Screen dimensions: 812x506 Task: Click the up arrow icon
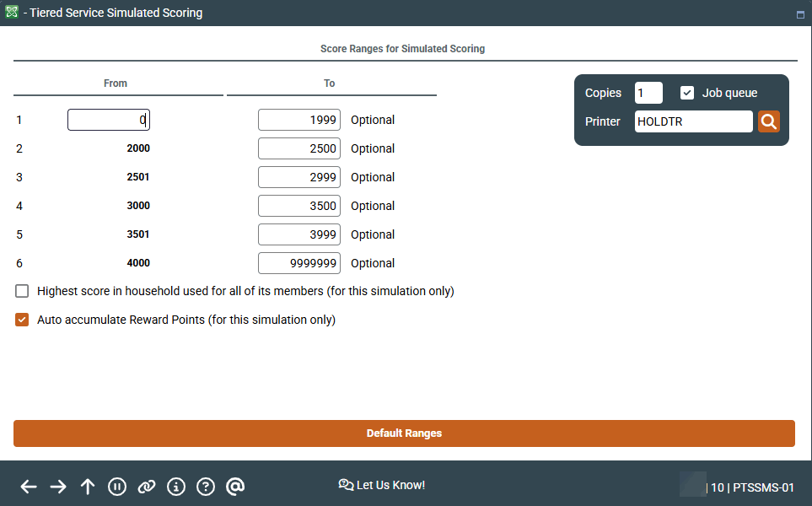point(88,487)
